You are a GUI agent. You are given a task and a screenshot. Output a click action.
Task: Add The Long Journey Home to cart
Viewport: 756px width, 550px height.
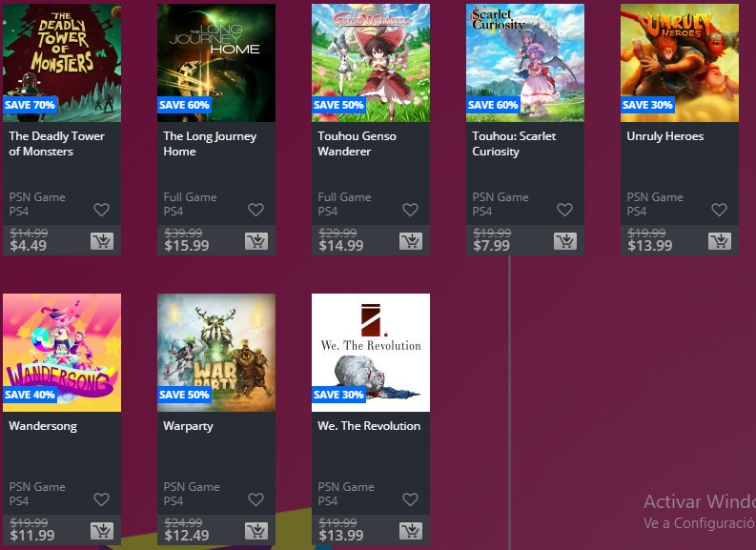[x=256, y=241]
